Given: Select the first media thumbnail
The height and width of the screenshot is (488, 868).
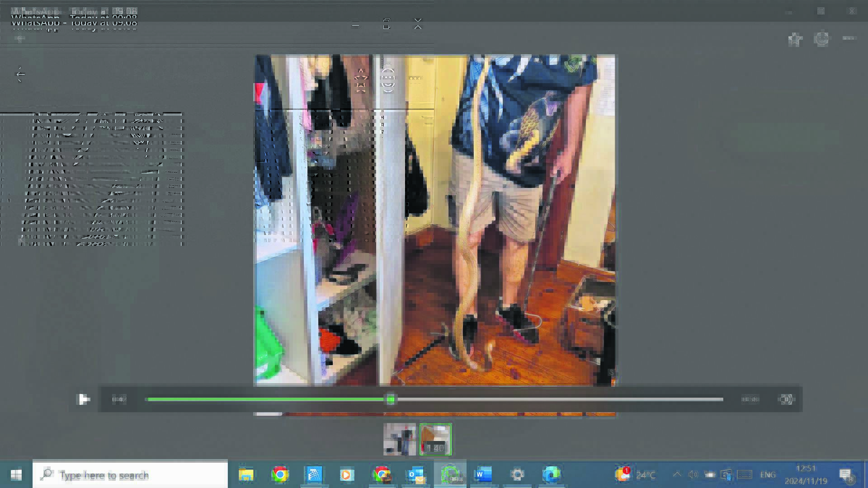Looking at the screenshot, I should [400, 439].
